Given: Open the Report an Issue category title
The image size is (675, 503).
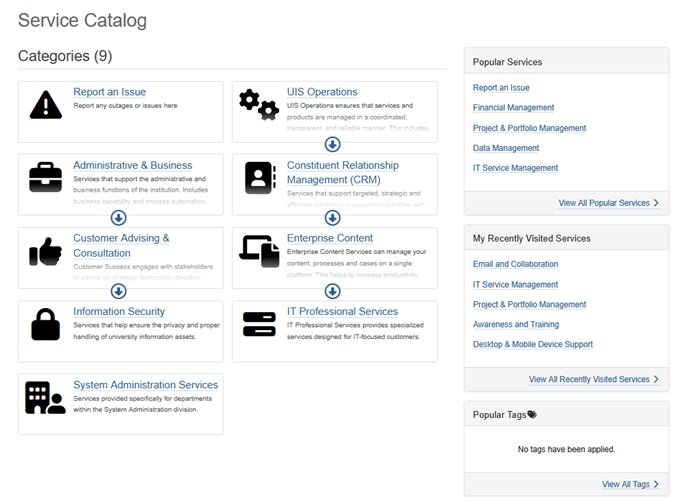Looking at the screenshot, I should [109, 92].
